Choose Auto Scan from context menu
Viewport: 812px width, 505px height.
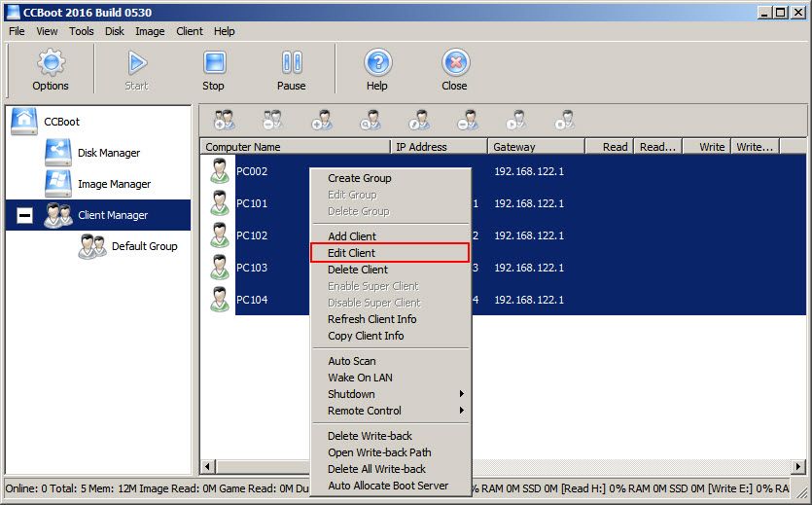[x=391, y=361]
